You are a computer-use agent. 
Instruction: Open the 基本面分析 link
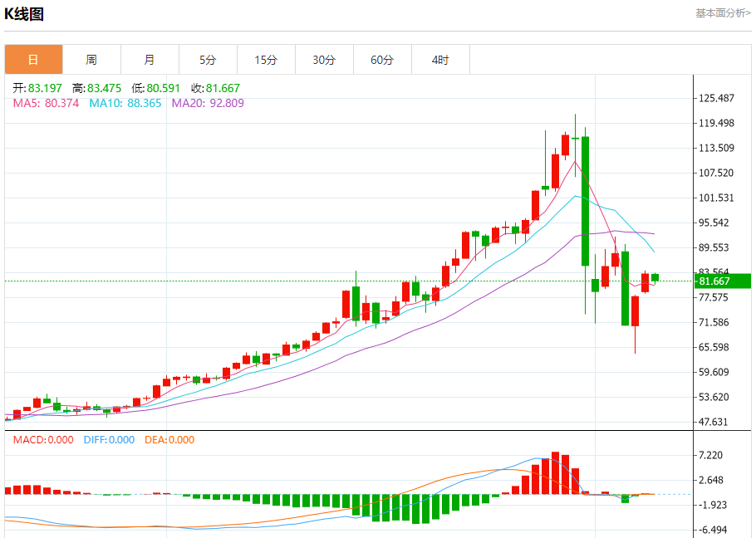point(722,13)
